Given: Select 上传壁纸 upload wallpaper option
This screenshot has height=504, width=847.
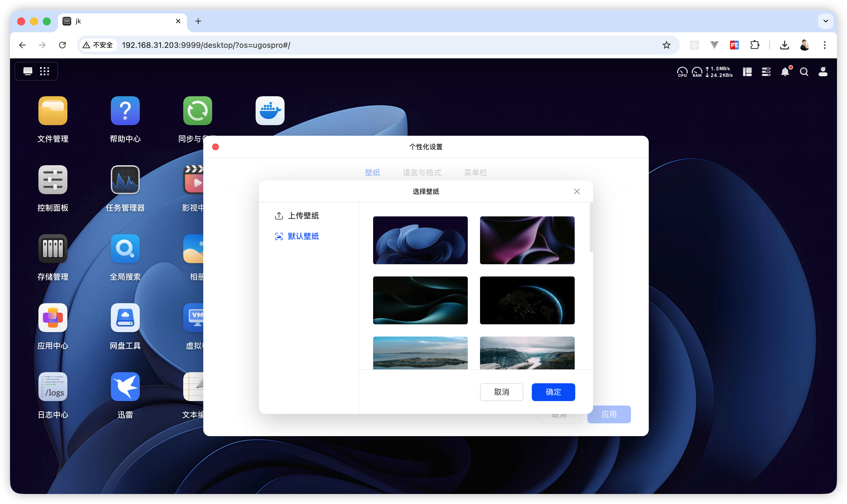Looking at the screenshot, I should 303,216.
